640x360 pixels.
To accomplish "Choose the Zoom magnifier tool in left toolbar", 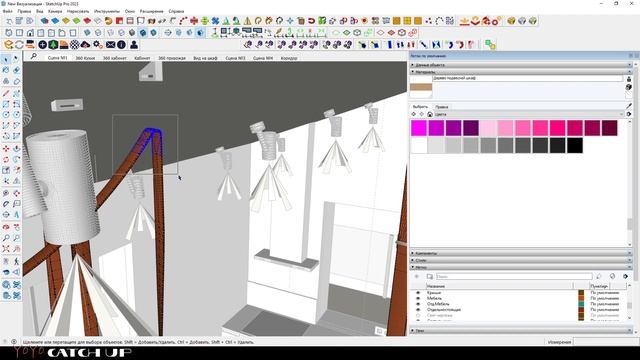I will (x=6, y=237).
